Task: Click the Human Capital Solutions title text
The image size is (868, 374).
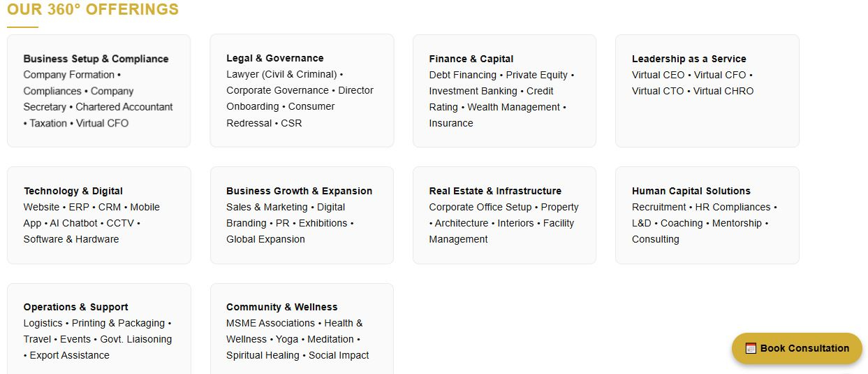Action: [691, 191]
